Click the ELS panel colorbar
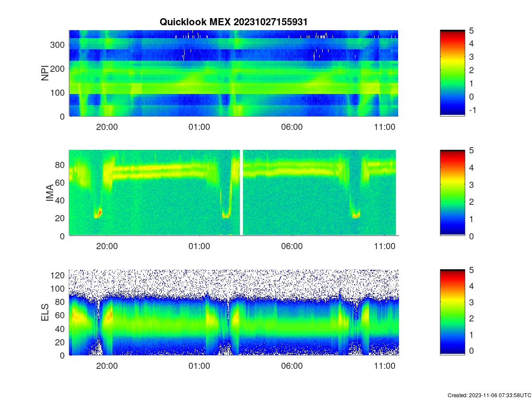The image size is (532, 399). [452, 313]
